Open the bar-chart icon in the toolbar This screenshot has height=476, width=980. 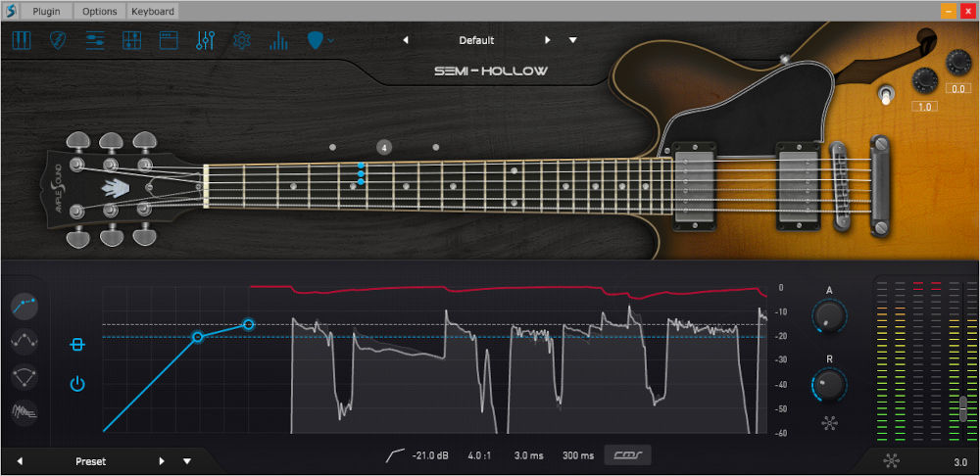pyautogui.click(x=278, y=40)
